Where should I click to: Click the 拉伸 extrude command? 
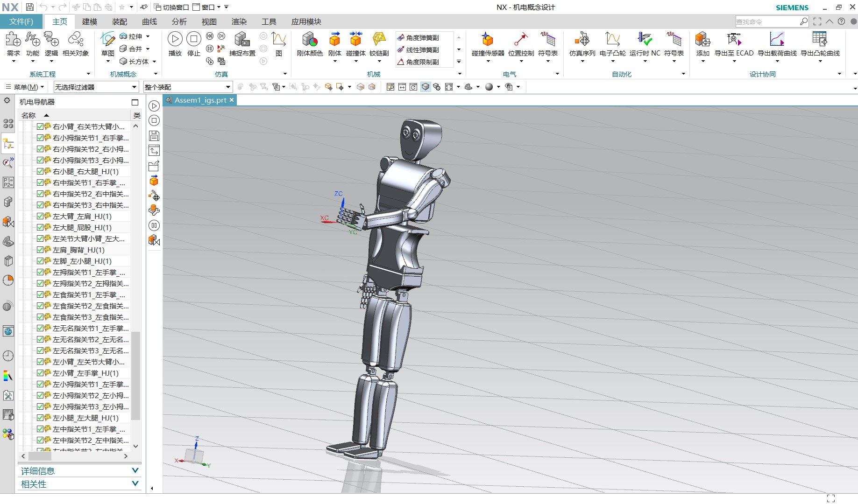131,36
